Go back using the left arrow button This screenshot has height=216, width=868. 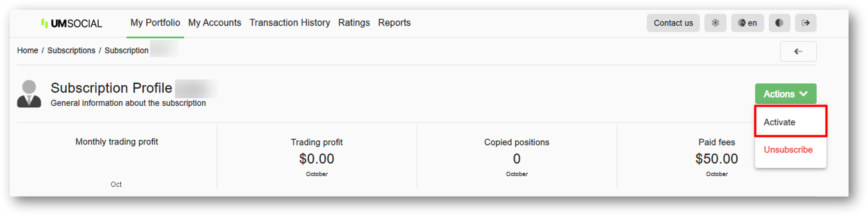[x=798, y=51]
